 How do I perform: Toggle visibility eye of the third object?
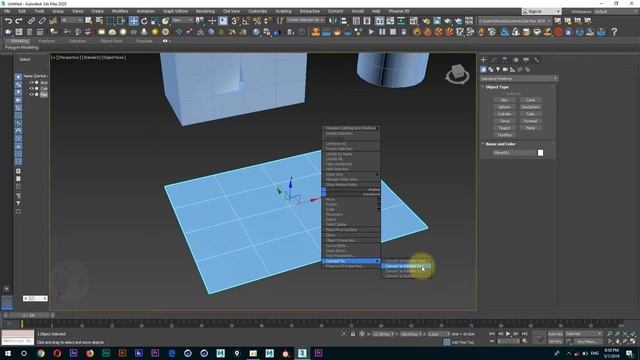click(31, 94)
